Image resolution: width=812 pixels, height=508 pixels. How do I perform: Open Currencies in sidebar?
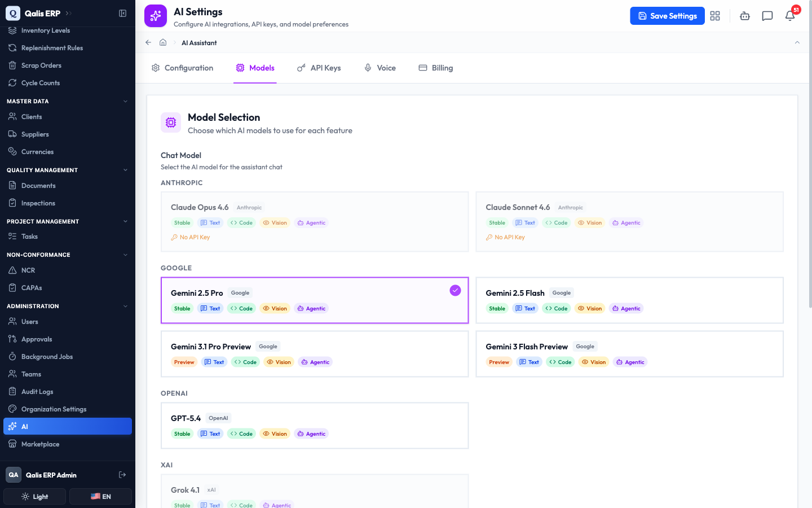pos(68,152)
